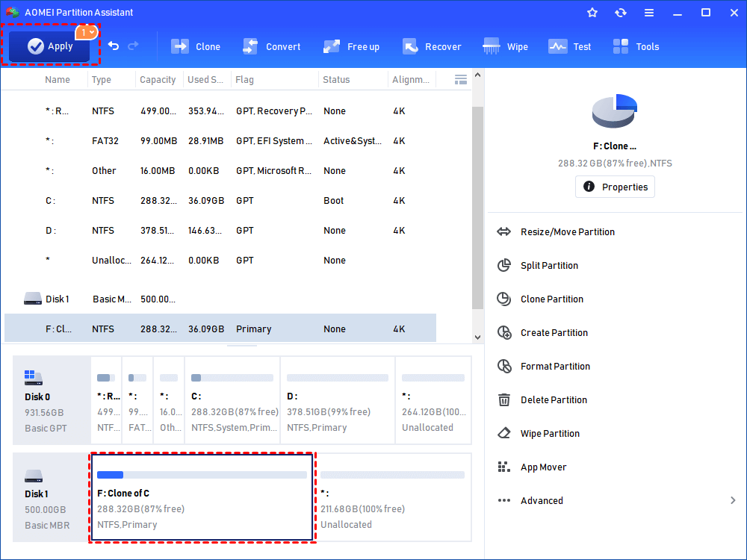747x560 pixels.
Task: Open the Tools menu
Action: point(636,46)
